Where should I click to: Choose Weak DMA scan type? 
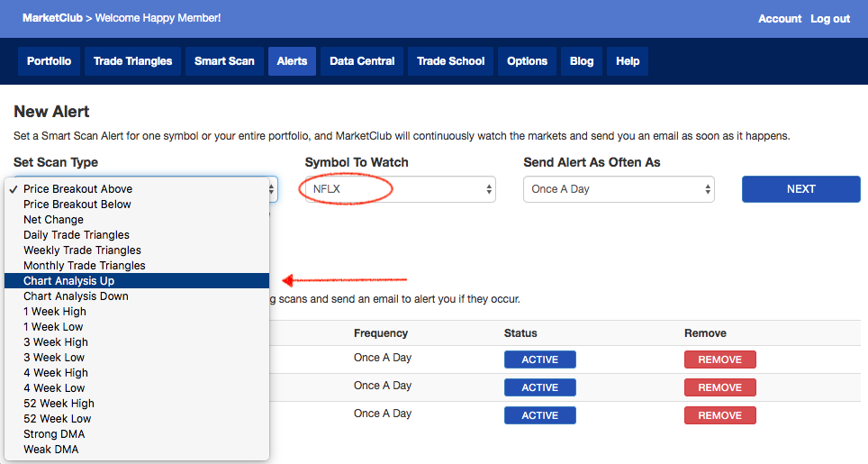point(137,450)
